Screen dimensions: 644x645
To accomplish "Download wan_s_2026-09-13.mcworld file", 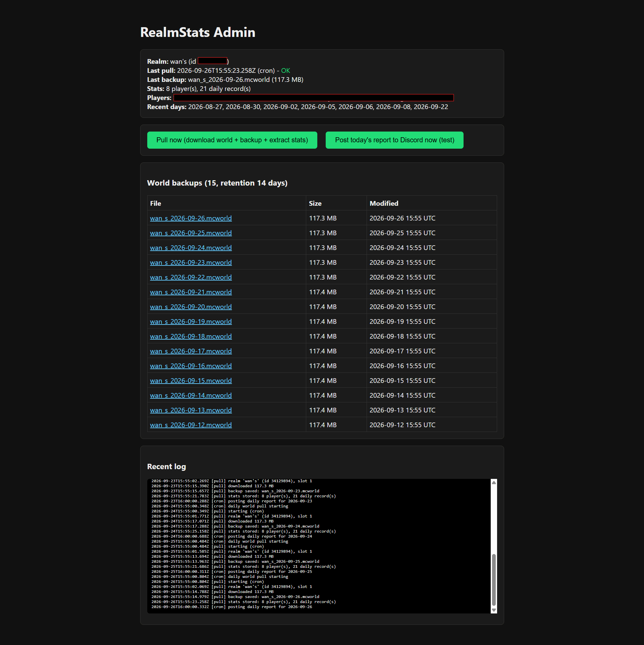I will click(x=191, y=410).
